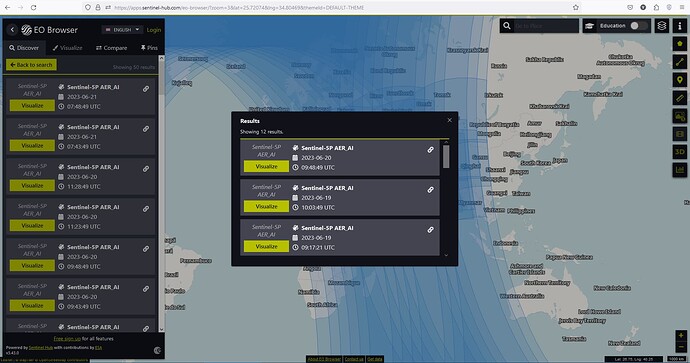This screenshot has width=690, height=363.
Task: Open the Get data link
Action: point(374,359)
